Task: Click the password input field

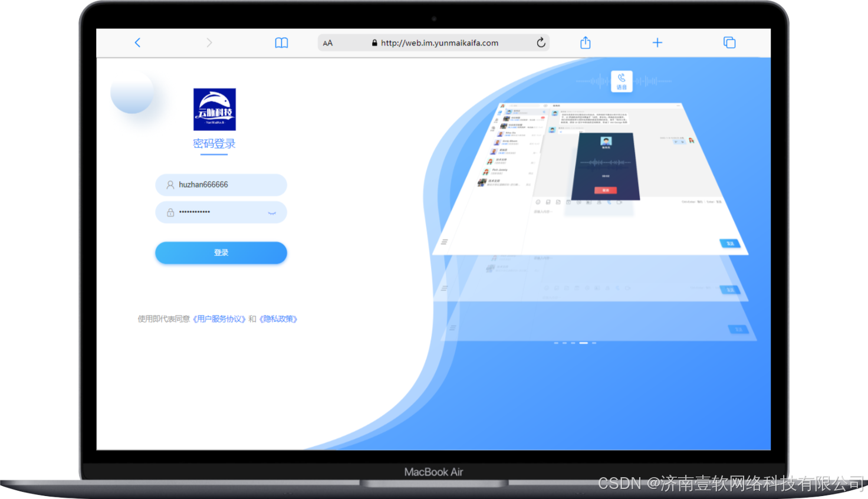Action: (221, 212)
